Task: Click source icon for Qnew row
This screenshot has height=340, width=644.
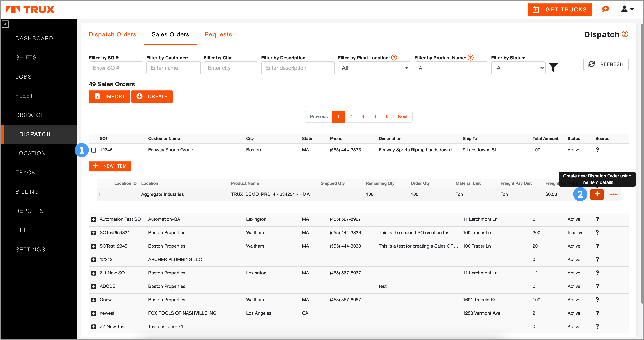Action: point(597,300)
